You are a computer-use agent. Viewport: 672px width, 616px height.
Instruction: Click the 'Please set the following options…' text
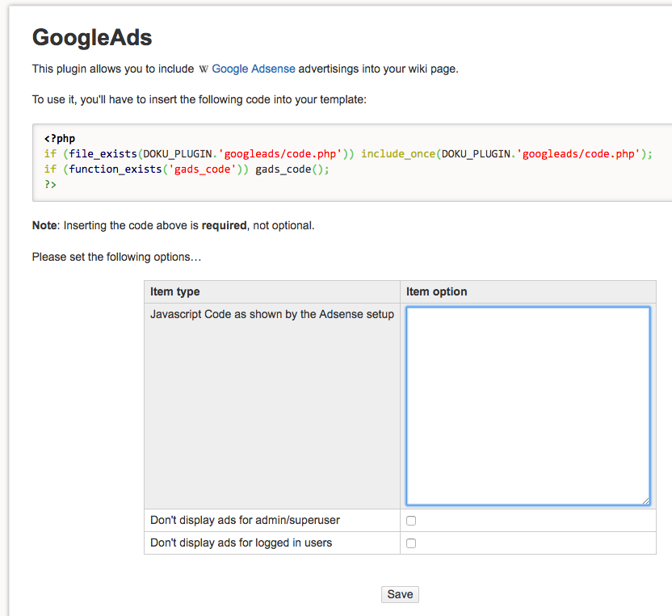click(x=116, y=257)
